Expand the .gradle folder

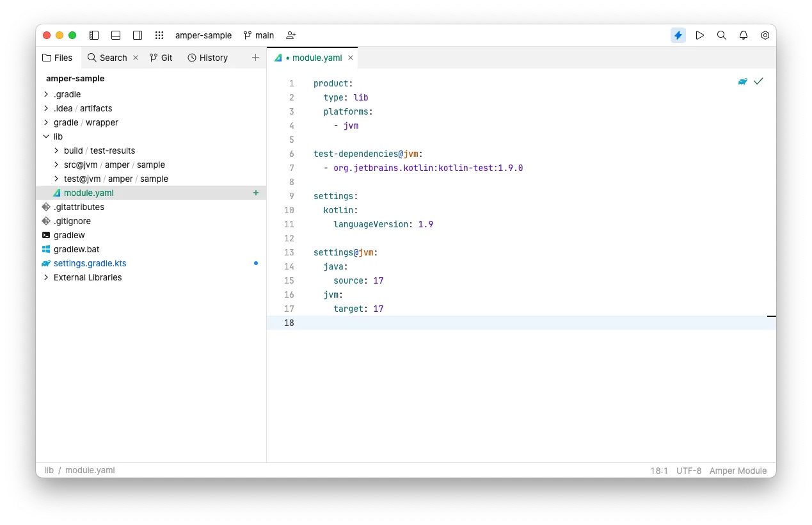(x=46, y=94)
